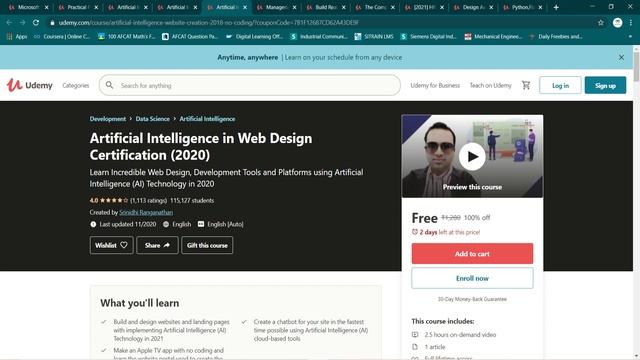Click the Add to cart button

click(x=472, y=253)
